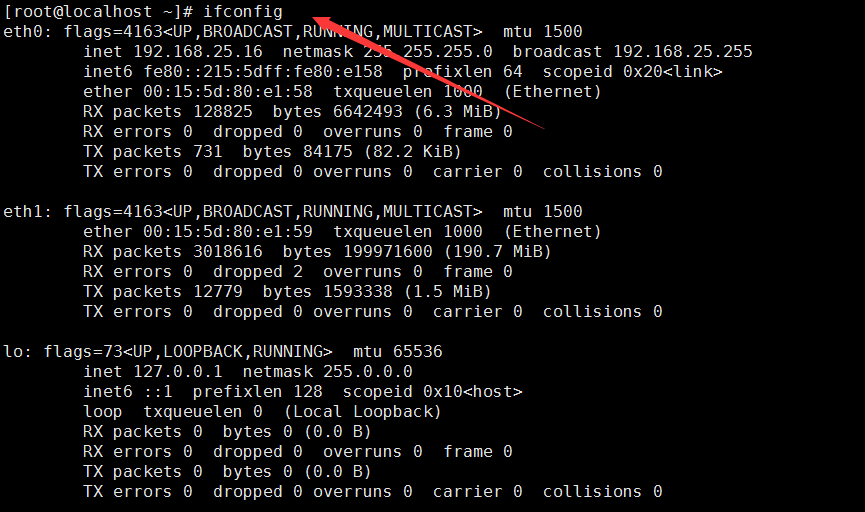This screenshot has width=865, height=512.
Task: Click the eth0 interface name
Action: pos(23,31)
